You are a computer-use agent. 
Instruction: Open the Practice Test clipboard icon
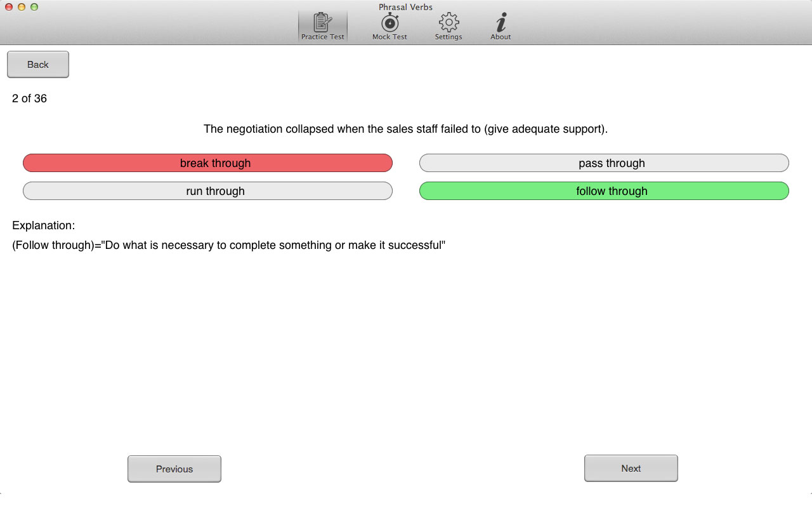tap(323, 23)
